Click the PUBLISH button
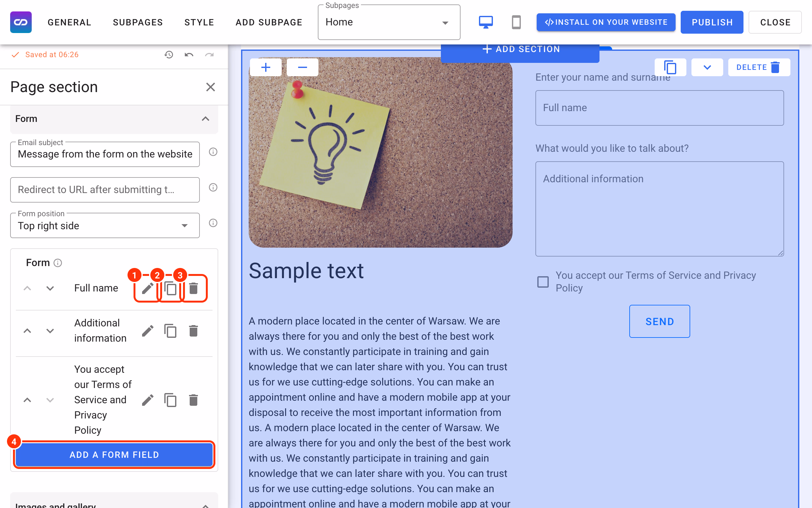 click(712, 22)
